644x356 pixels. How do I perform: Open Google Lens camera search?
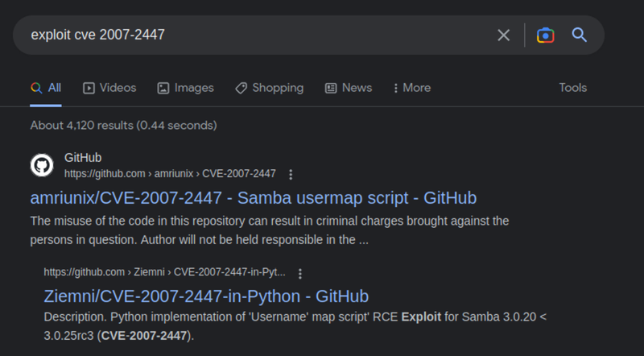click(546, 35)
